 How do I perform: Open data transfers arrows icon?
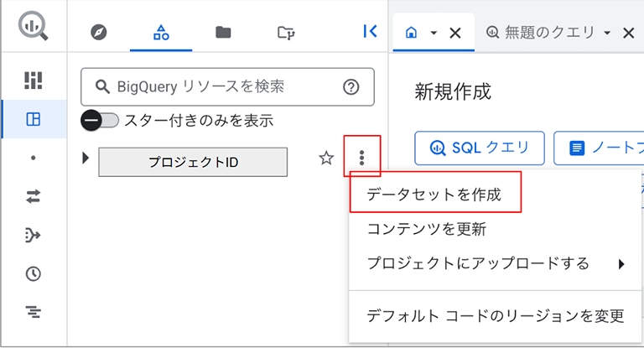[x=34, y=196]
